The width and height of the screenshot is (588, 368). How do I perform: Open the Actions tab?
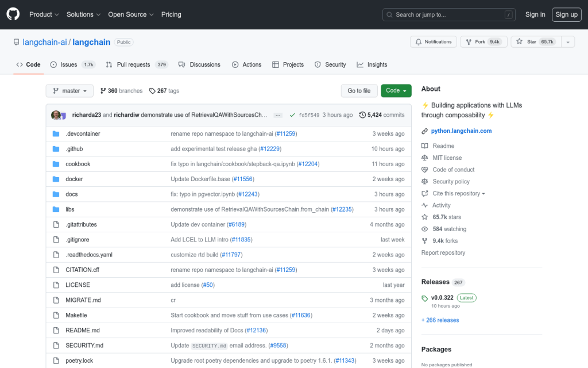pyautogui.click(x=247, y=64)
